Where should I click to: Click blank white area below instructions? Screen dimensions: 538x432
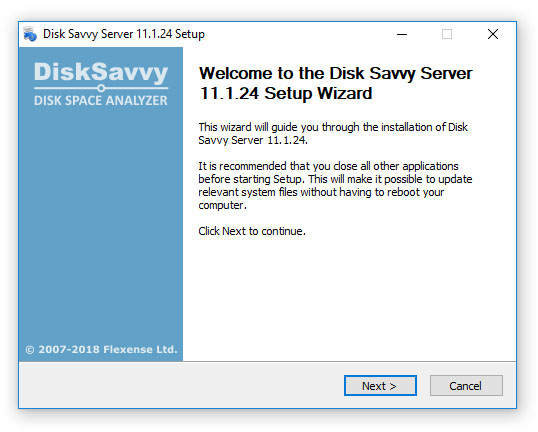coord(348,299)
